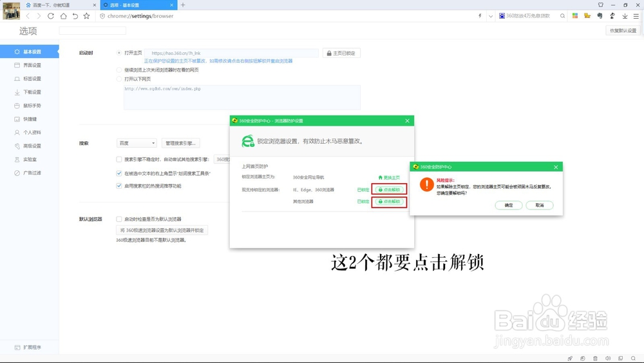
Task: Select the 继续浏览上次关闭浏览器时在看的网页 radio button
Action: (x=118, y=70)
